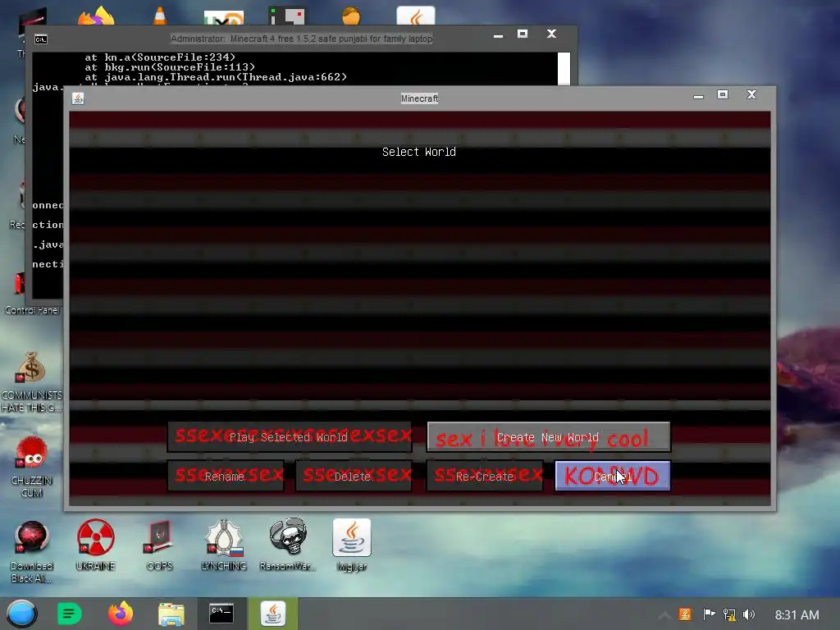The width and height of the screenshot is (840, 630).
Task: Select the OOPS desktop icon
Action: [160, 545]
